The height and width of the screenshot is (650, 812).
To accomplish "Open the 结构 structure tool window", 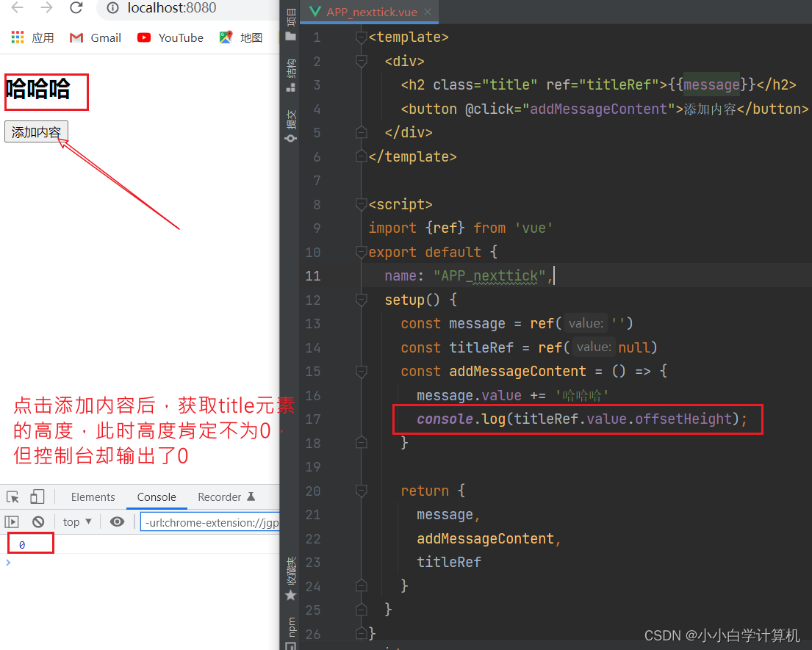I will (x=290, y=76).
